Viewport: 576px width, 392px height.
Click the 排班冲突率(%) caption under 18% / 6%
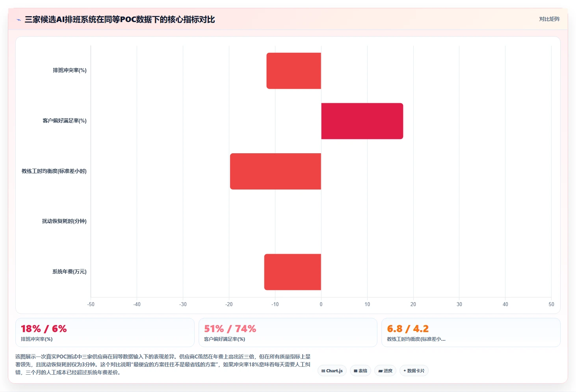point(37,339)
